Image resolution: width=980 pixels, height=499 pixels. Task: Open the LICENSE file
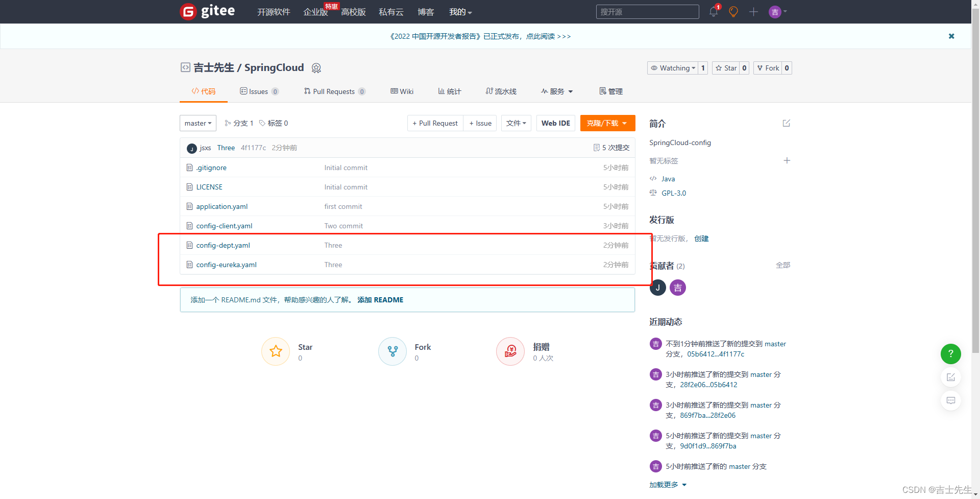point(209,187)
